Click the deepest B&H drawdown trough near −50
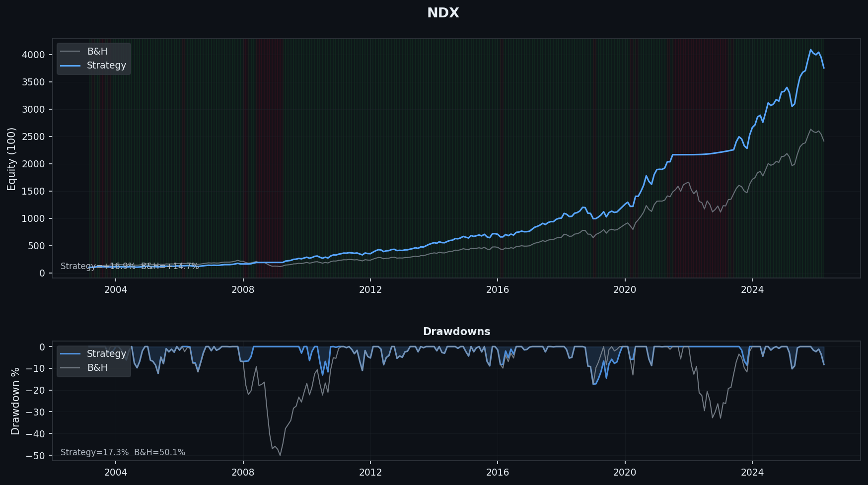 pyautogui.click(x=280, y=455)
